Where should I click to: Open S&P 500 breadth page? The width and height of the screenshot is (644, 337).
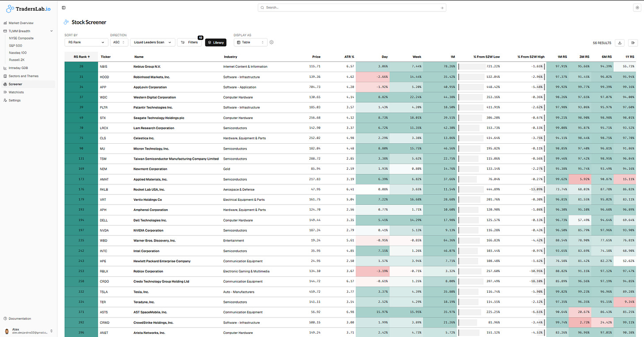pos(15,46)
